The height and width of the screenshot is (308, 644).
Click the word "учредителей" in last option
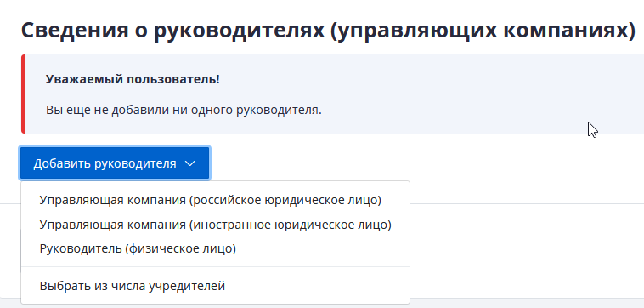point(186,286)
